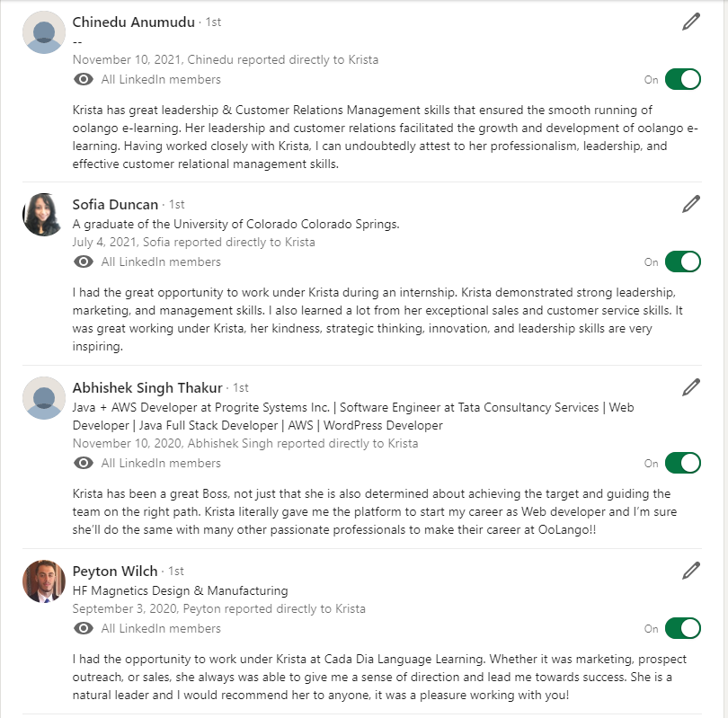Open Chinedu Anumudu's profile name link
Viewport: 728px width, 718px height.
(133, 22)
